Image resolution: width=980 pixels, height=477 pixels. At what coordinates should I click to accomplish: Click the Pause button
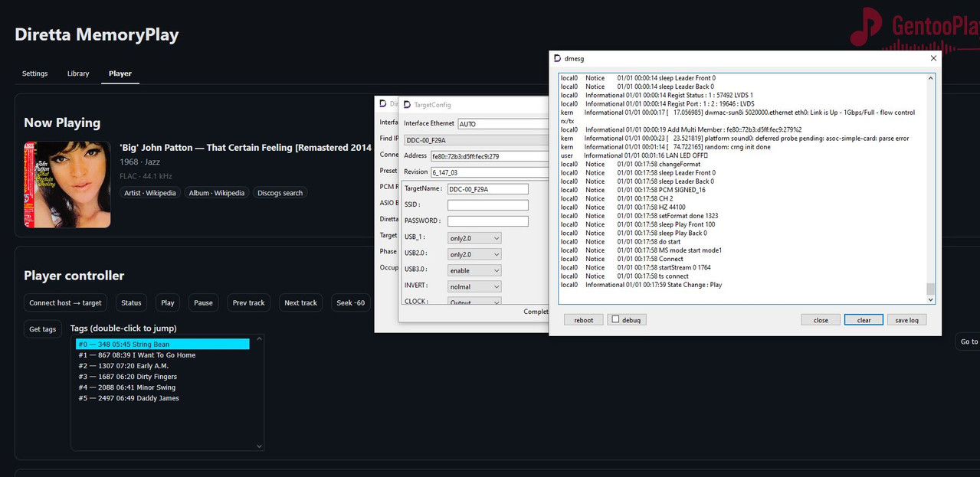pos(203,302)
